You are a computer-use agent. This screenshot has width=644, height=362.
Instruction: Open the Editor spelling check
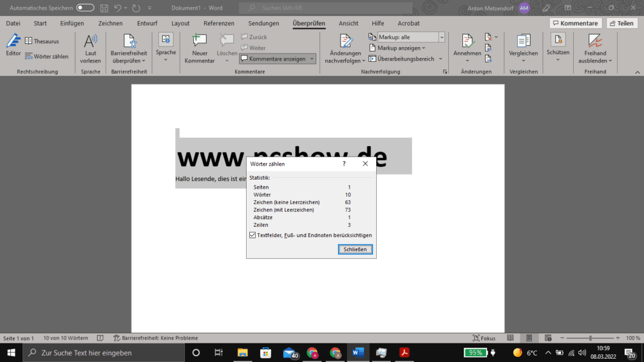click(13, 45)
